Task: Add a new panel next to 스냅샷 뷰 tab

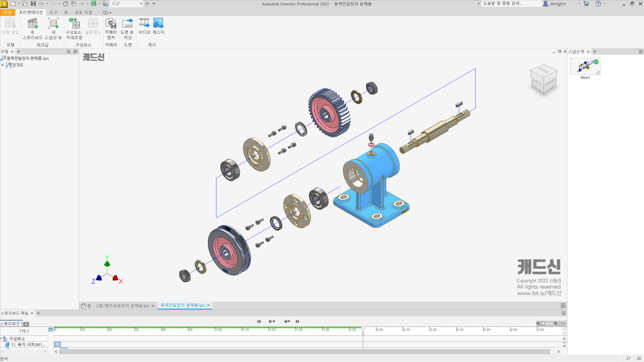Action: (595, 51)
